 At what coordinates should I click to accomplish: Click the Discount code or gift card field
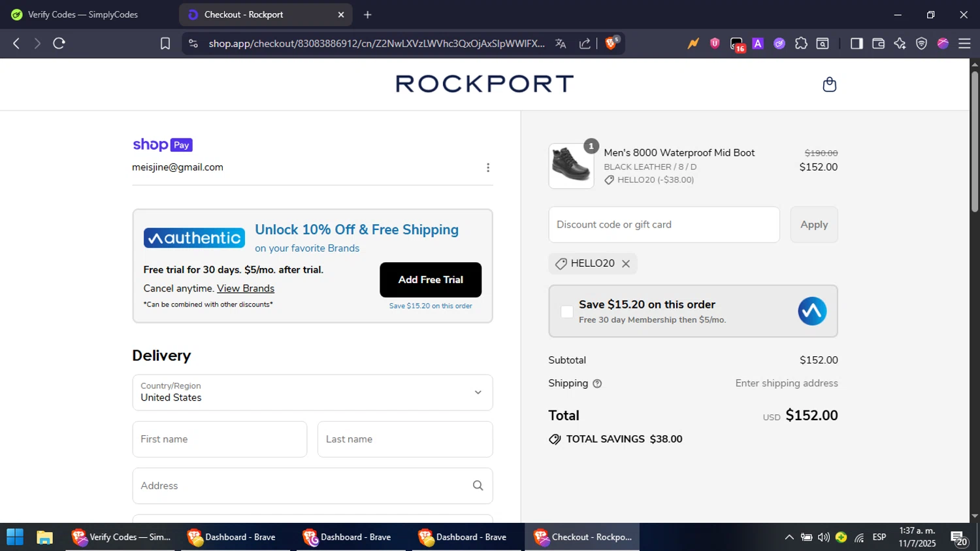tap(664, 225)
